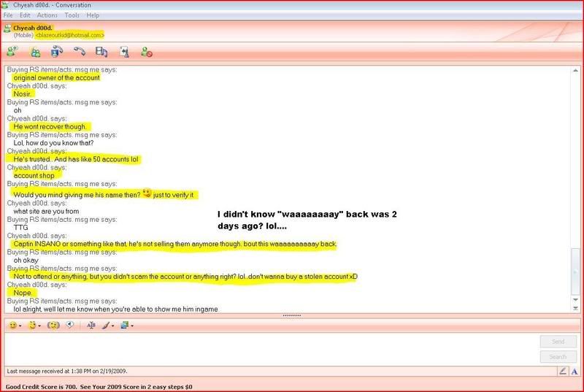Screen dimensions: 584x392
Task: Click the dotted splitter handle above toolbar
Action: click(292, 315)
